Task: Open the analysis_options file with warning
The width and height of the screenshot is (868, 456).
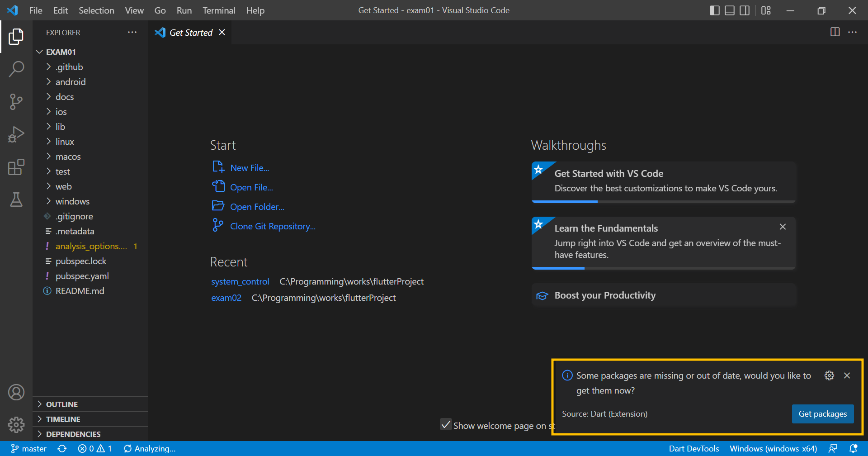Action: tap(90, 246)
